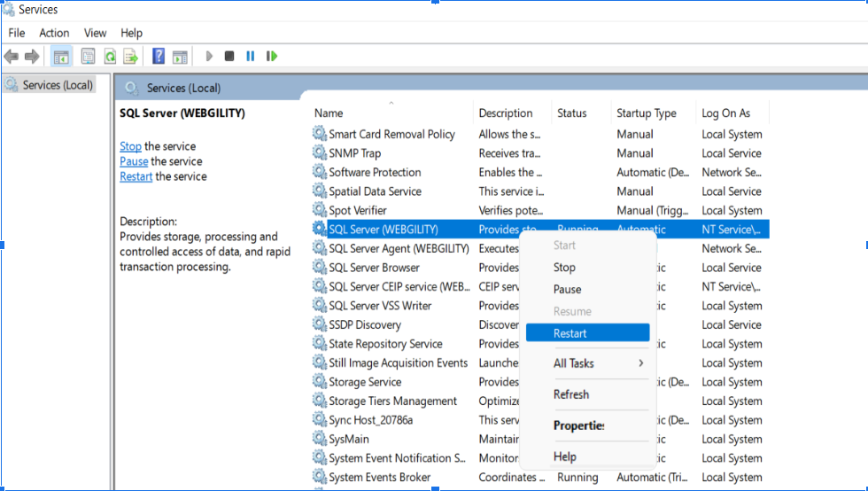Click the Stop Service square icon

point(229,56)
